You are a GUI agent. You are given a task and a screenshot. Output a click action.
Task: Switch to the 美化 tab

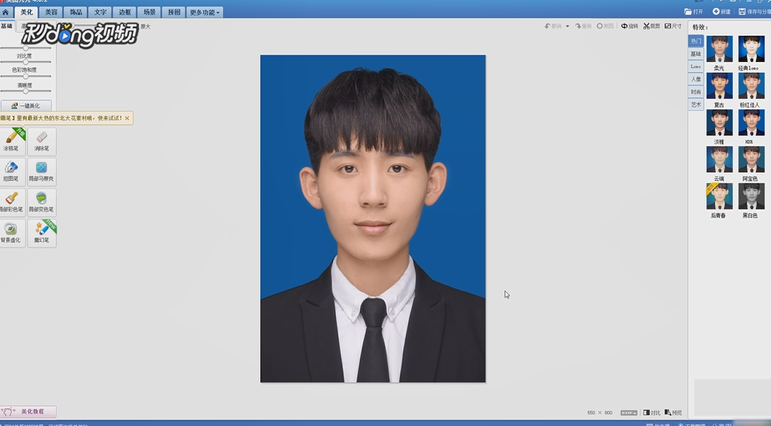(x=27, y=12)
